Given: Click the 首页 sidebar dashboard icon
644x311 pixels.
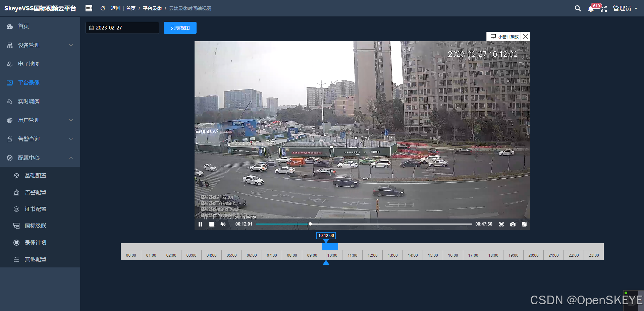Looking at the screenshot, I should [10, 26].
